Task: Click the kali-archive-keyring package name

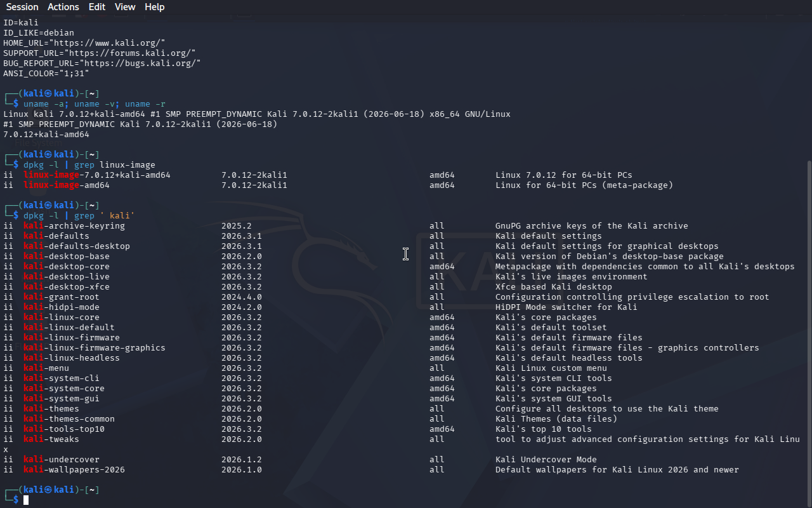Action: click(74, 226)
